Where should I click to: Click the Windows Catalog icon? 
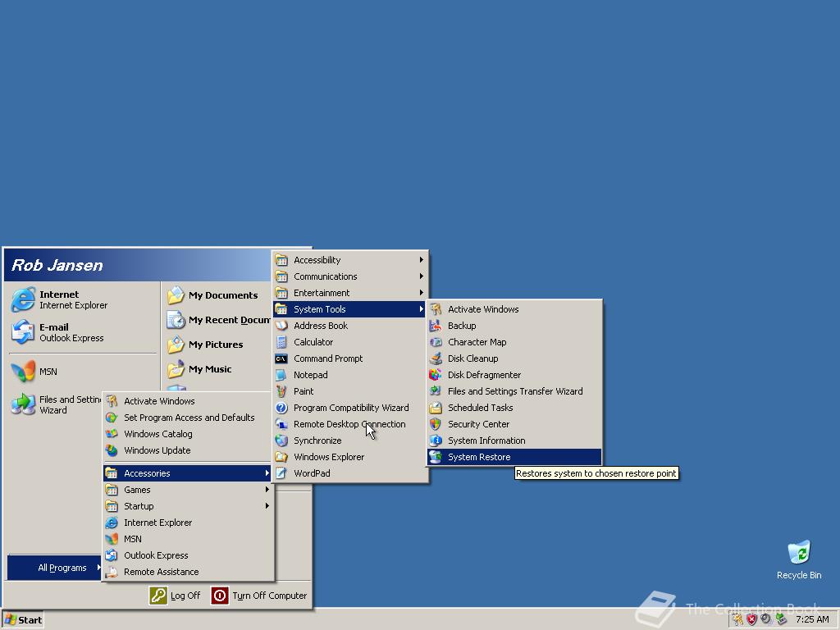pyautogui.click(x=112, y=434)
